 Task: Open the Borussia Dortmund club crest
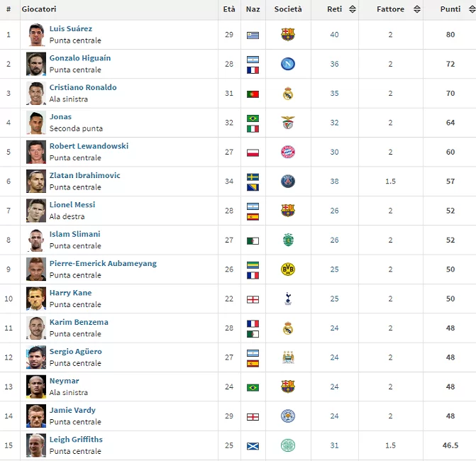[287, 269]
